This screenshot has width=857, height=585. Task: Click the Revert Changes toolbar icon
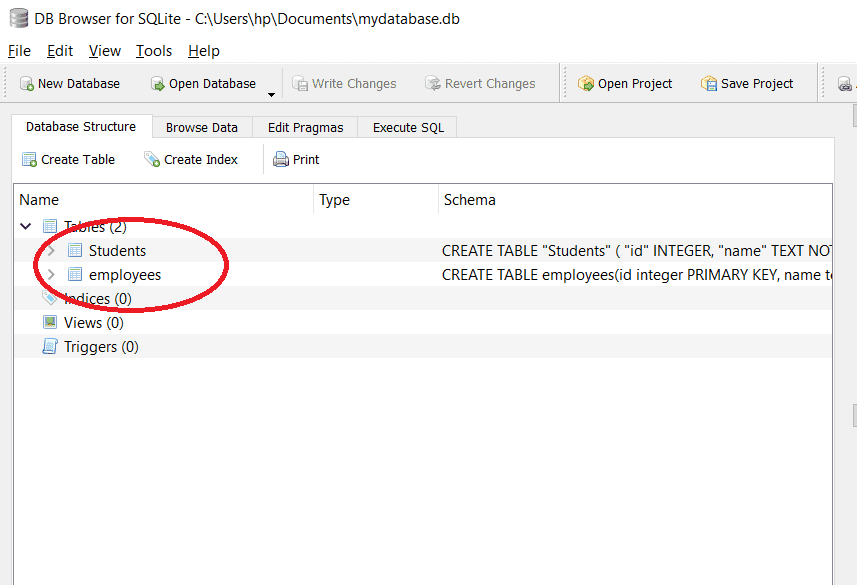[432, 84]
